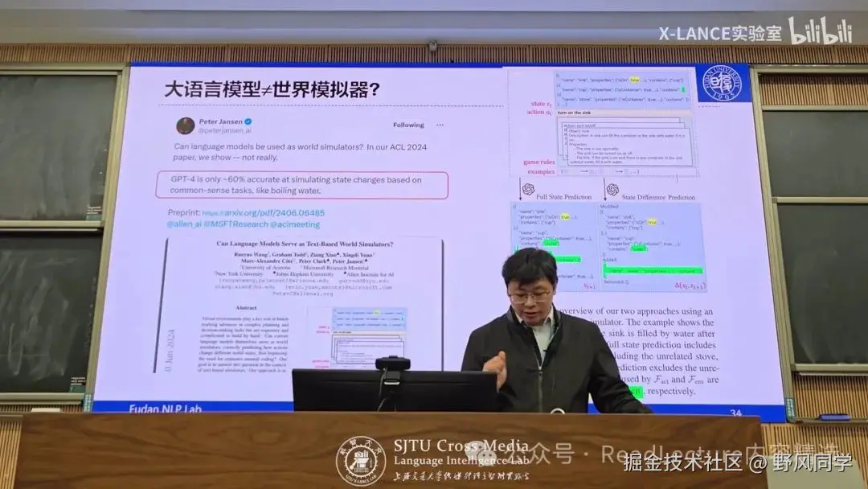Click OpenAI icon beside State Difference Prediction

click(612, 190)
